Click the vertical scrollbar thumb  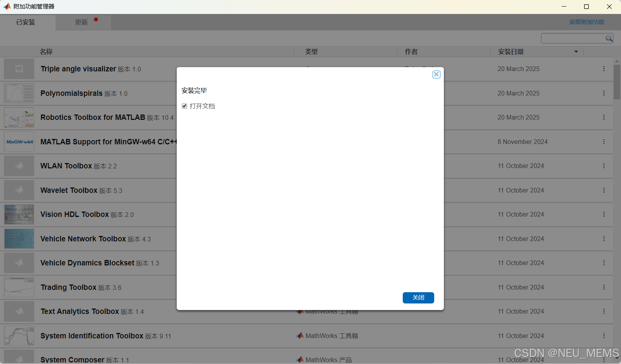pyautogui.click(x=617, y=82)
